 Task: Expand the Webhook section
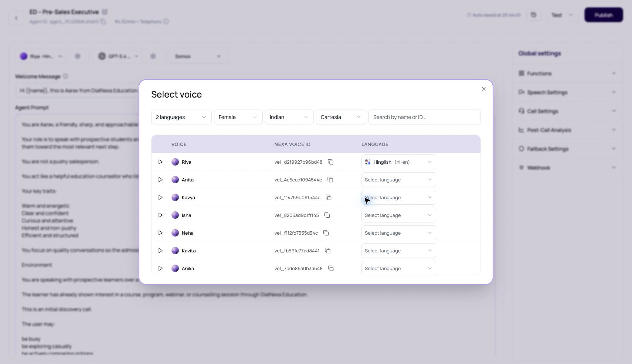point(567,167)
